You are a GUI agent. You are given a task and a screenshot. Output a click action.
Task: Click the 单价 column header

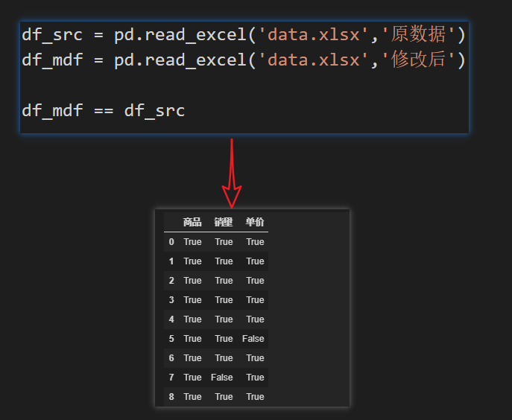(x=255, y=222)
